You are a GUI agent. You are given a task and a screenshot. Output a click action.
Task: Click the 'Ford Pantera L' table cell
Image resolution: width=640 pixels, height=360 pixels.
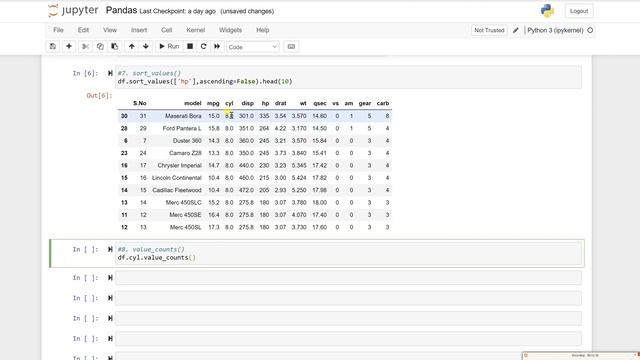click(x=182, y=128)
